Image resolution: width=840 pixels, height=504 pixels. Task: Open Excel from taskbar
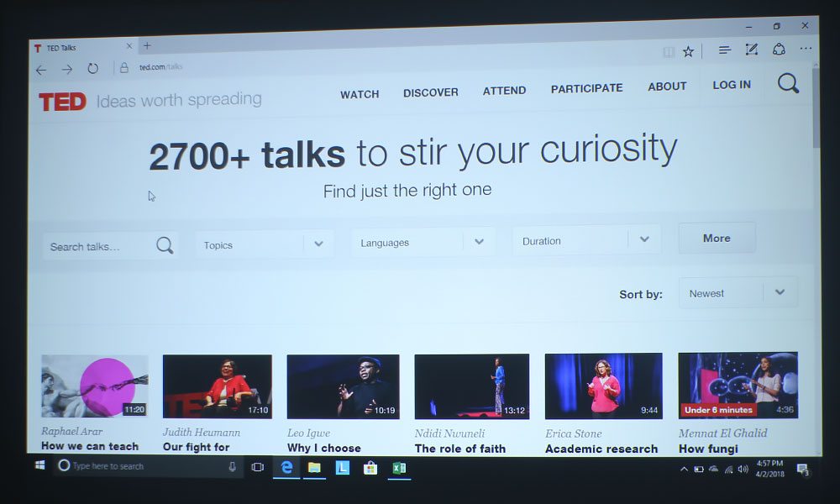(x=399, y=468)
